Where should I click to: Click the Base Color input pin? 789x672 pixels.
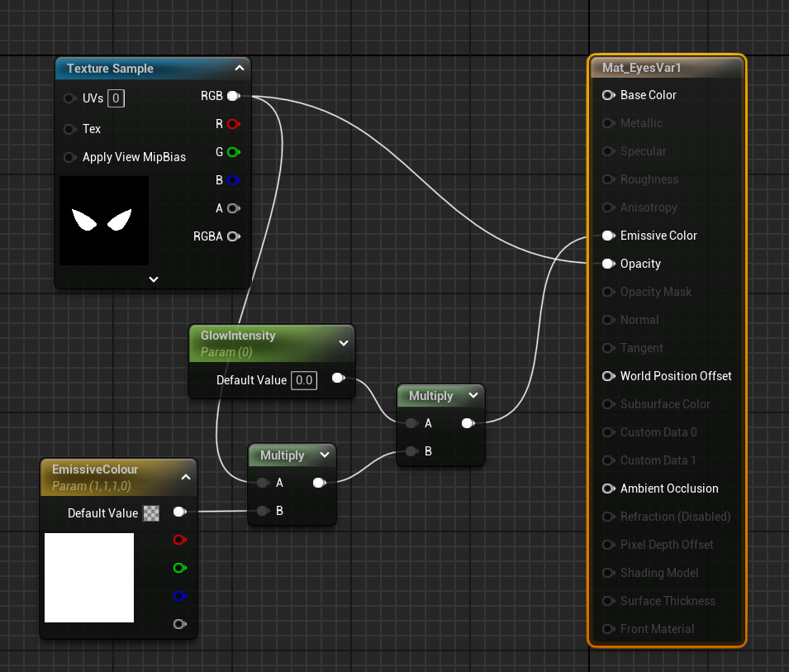608,95
